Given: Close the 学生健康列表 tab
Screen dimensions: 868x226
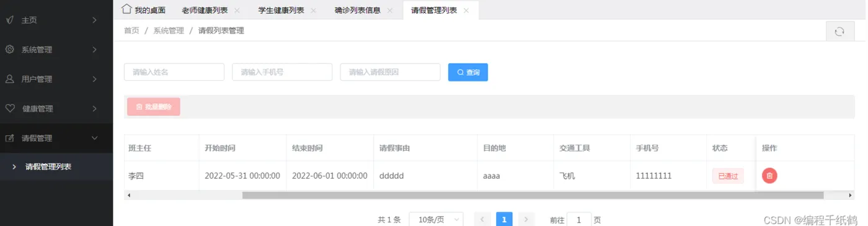Looking at the screenshot, I should 313,11.
